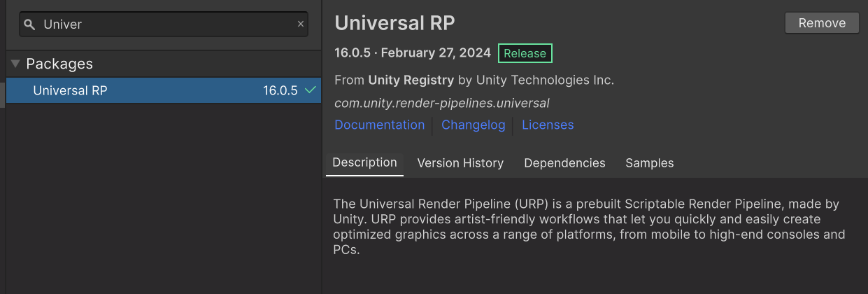Click the Universal RP title heading

[395, 23]
